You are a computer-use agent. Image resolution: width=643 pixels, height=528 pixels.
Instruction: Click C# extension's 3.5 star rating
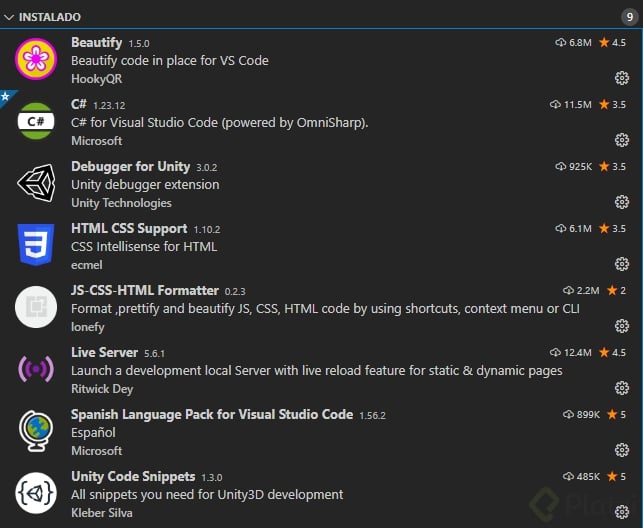612,105
